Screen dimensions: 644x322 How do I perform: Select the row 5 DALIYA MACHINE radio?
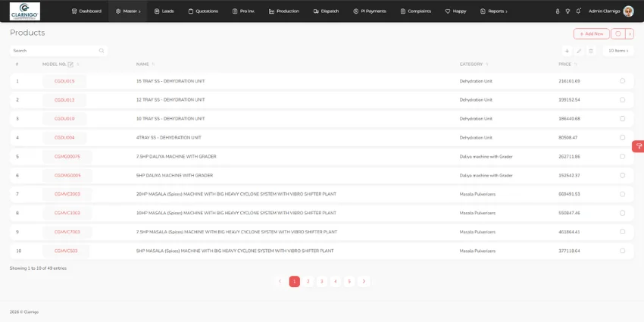pyautogui.click(x=622, y=157)
